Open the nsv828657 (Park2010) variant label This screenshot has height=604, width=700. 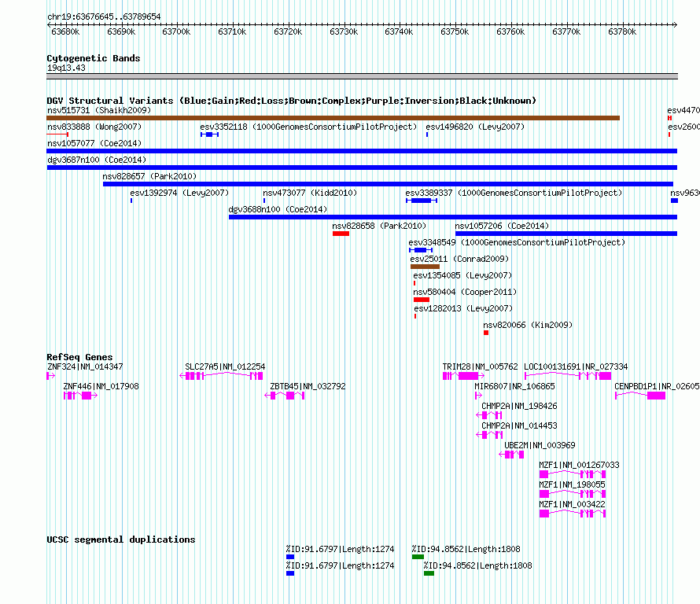tap(149, 176)
